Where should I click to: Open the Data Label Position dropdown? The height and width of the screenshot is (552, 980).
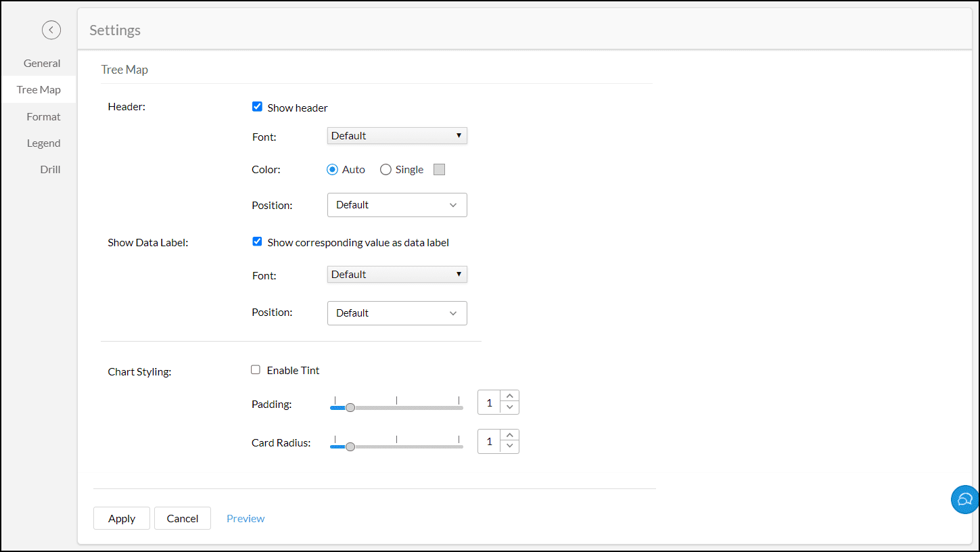point(397,313)
